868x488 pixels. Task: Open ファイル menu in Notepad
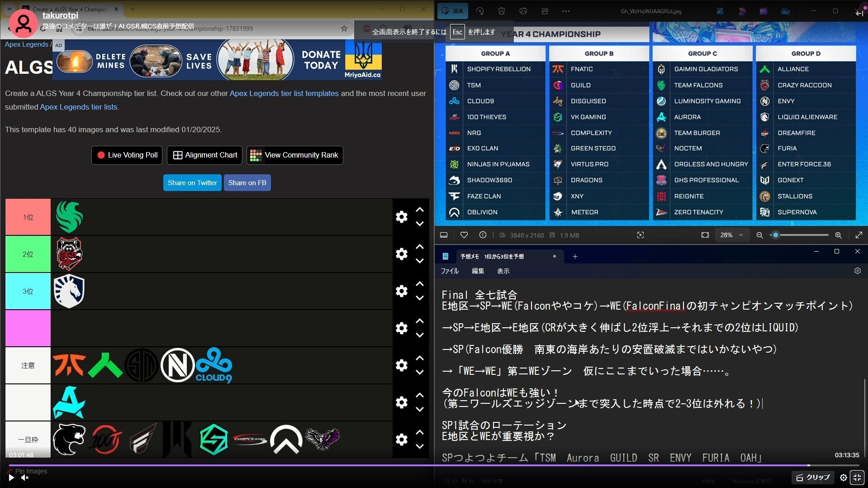450,271
